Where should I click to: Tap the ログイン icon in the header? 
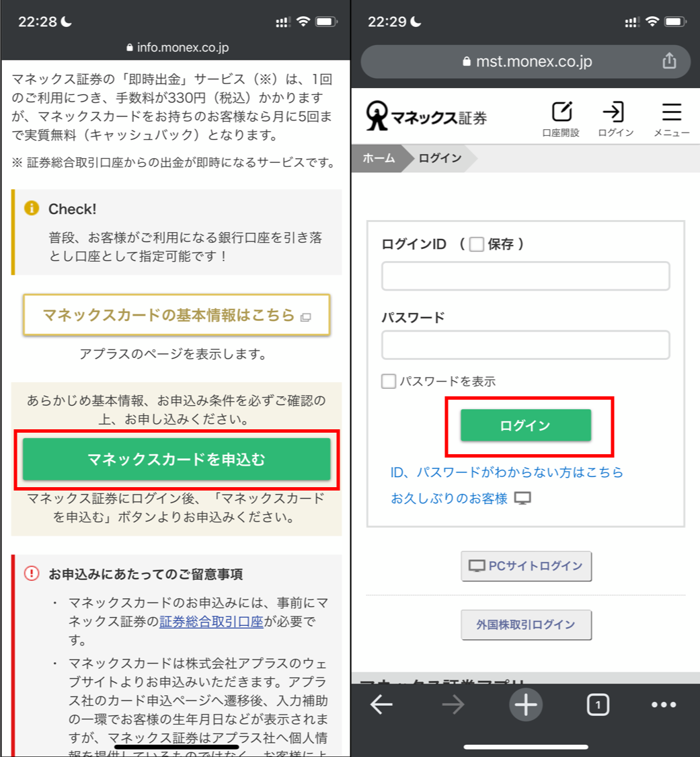615,118
